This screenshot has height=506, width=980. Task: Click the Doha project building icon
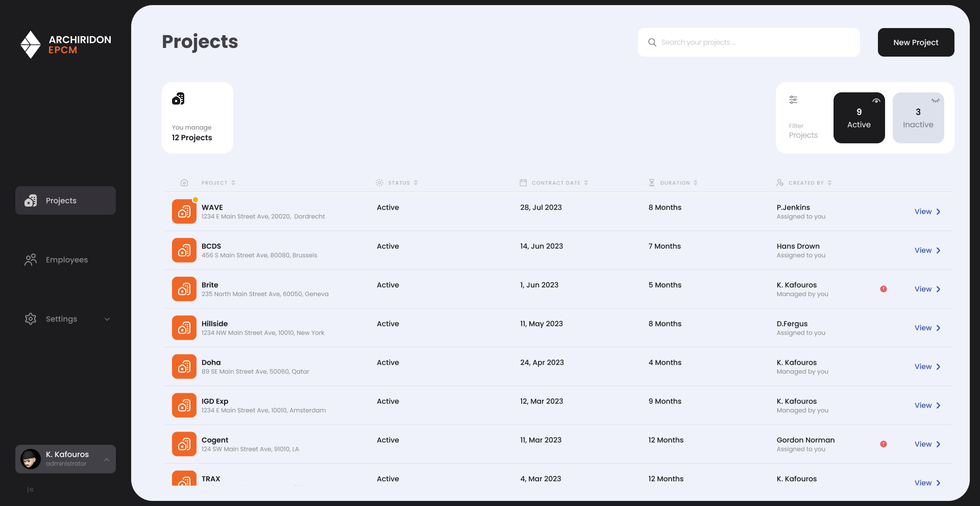[184, 367]
